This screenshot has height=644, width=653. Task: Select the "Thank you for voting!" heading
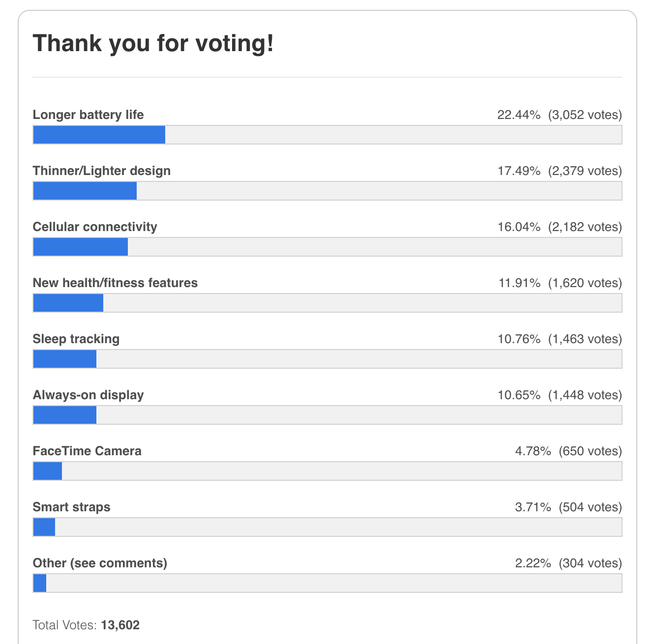[153, 43]
